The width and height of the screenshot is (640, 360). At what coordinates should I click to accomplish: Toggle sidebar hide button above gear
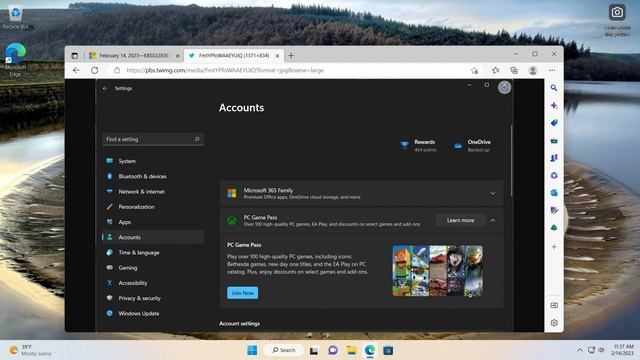point(554,305)
